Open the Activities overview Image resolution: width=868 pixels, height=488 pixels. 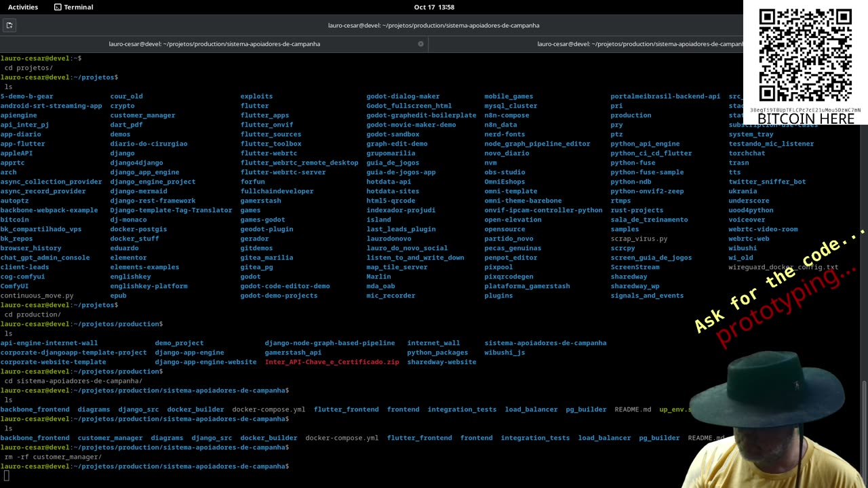pyautogui.click(x=23, y=7)
